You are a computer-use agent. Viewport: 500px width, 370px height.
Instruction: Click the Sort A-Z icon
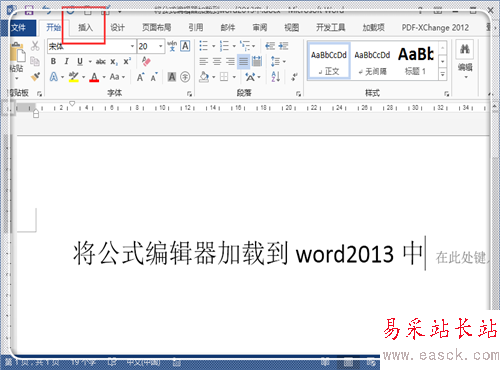point(276,77)
